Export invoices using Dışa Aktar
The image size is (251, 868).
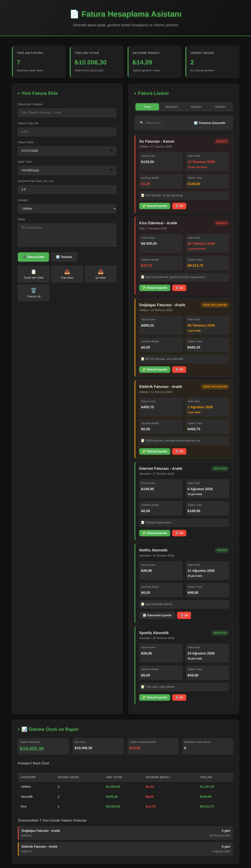[x=67, y=274]
